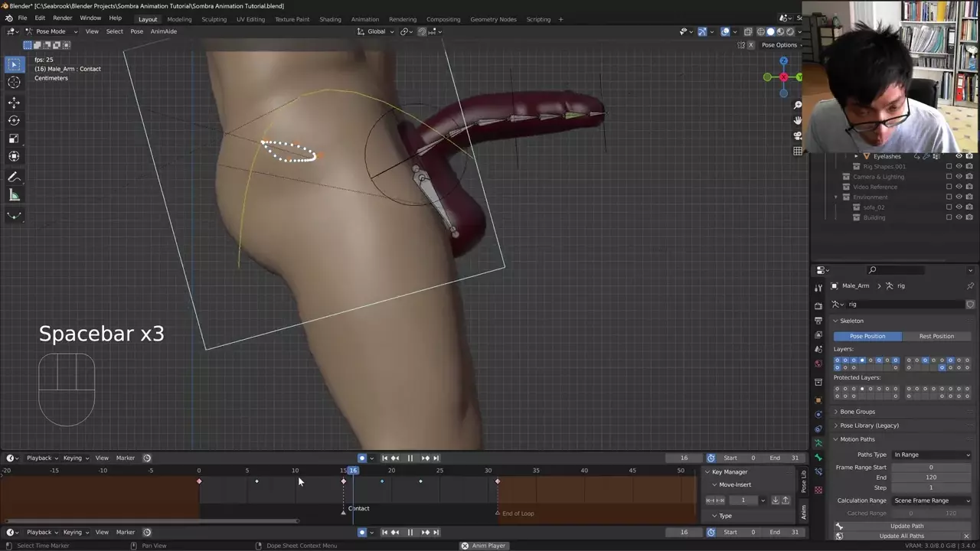Click the Frame Range End value field

[x=931, y=478]
